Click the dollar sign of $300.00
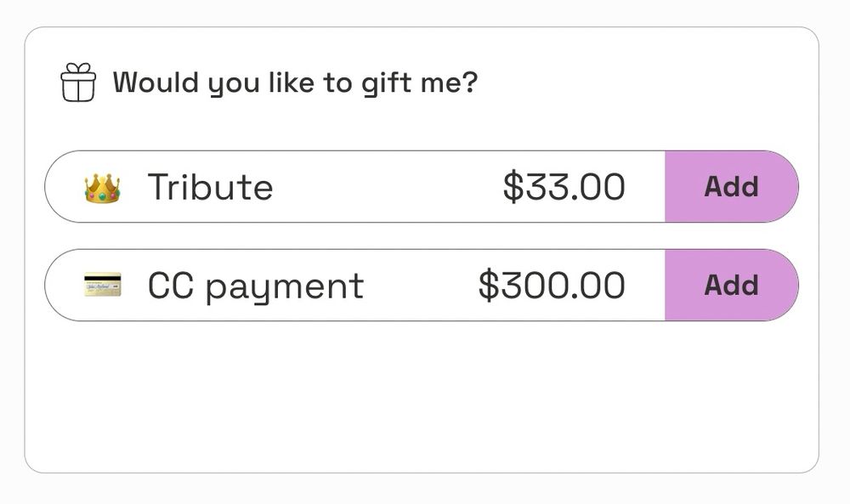Image resolution: width=850 pixels, height=504 pixels. [488, 286]
